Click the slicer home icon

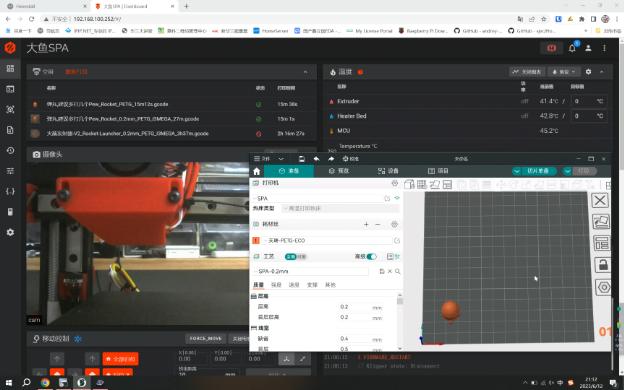(x=257, y=171)
